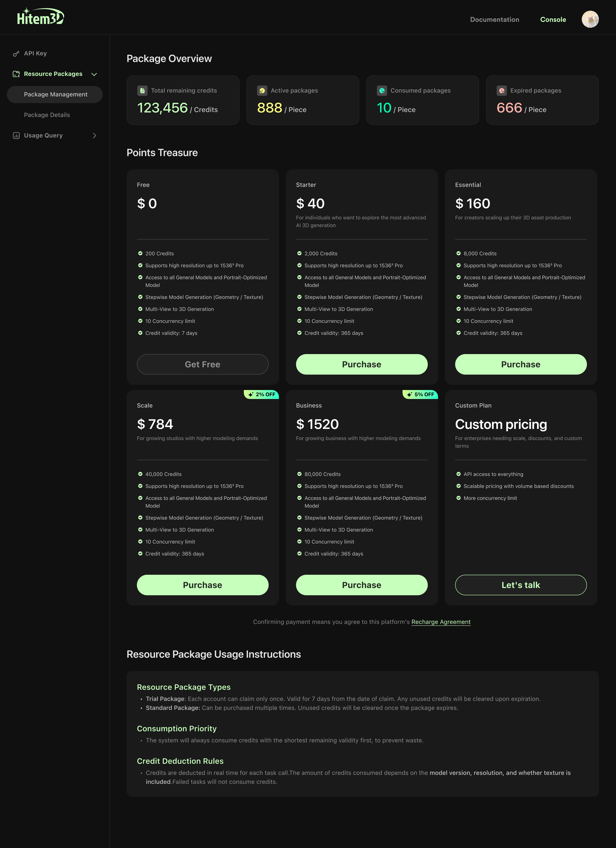Select Package Details in the sidebar
Screen dimensions: 616x848
[x=47, y=115]
